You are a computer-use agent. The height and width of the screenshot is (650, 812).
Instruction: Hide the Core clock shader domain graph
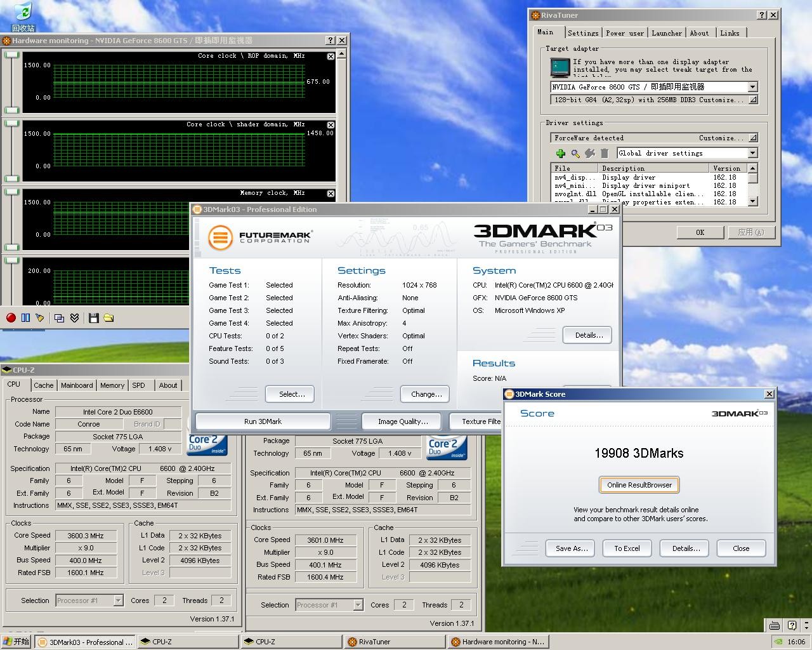coord(331,125)
